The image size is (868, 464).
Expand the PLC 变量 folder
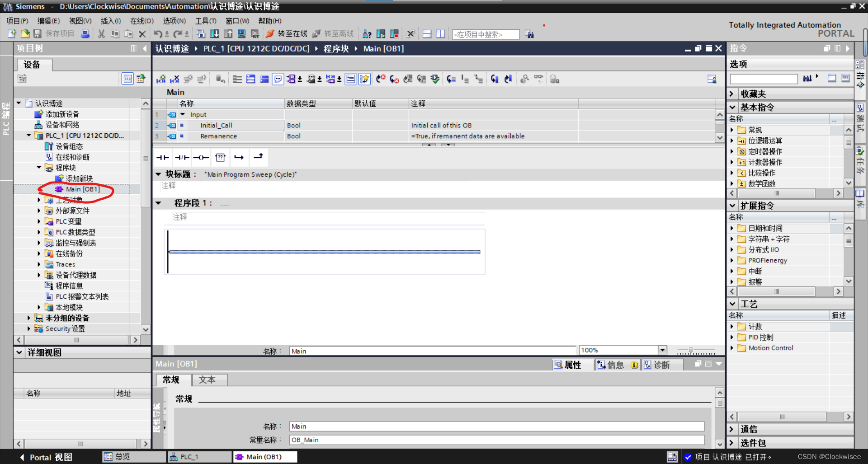(x=39, y=221)
